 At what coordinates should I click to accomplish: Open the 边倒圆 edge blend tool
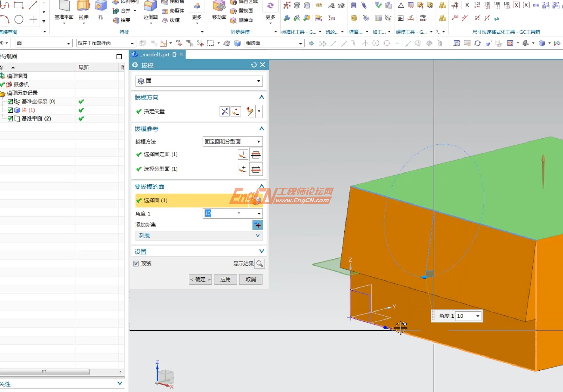click(x=150, y=6)
